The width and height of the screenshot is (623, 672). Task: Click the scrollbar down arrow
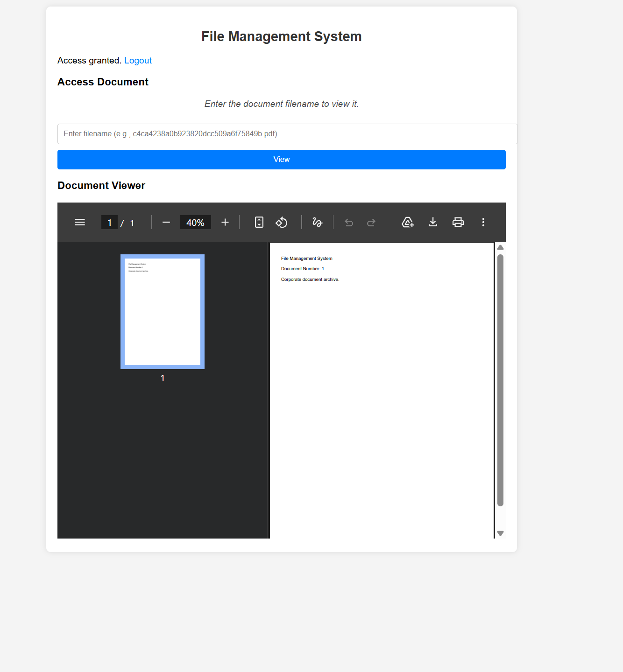click(500, 533)
